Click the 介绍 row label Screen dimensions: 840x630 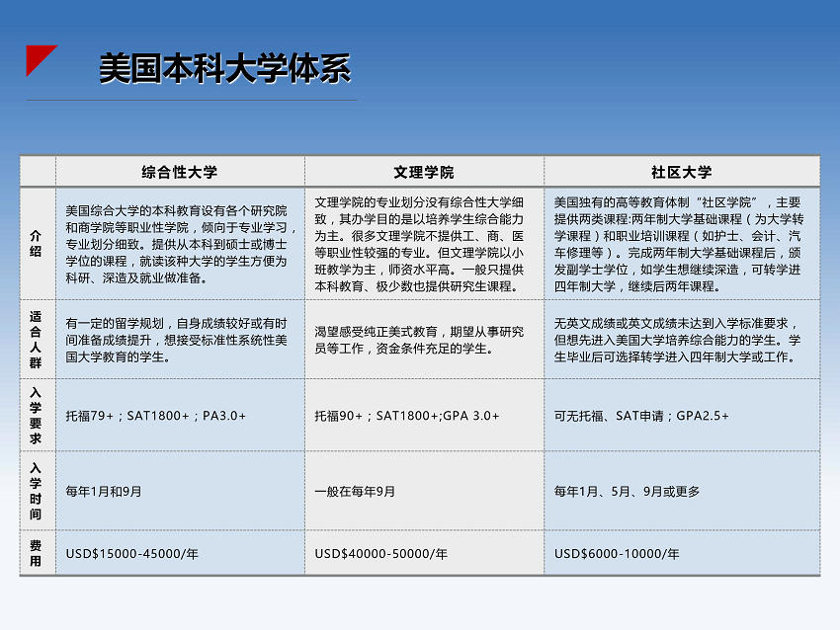[36, 244]
